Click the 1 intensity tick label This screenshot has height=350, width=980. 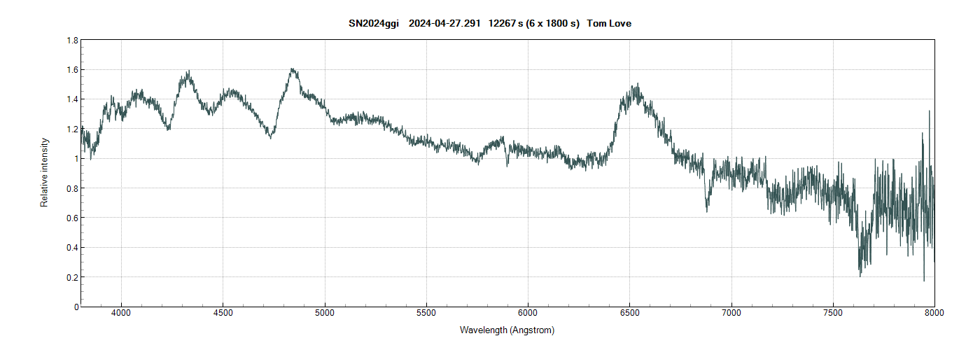pos(75,159)
